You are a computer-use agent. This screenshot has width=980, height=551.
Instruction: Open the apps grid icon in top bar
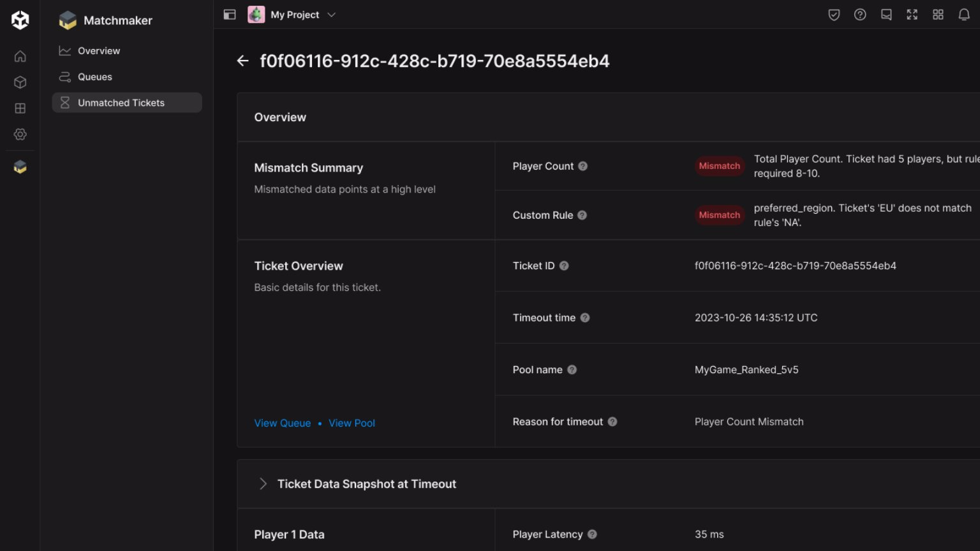[938, 15]
